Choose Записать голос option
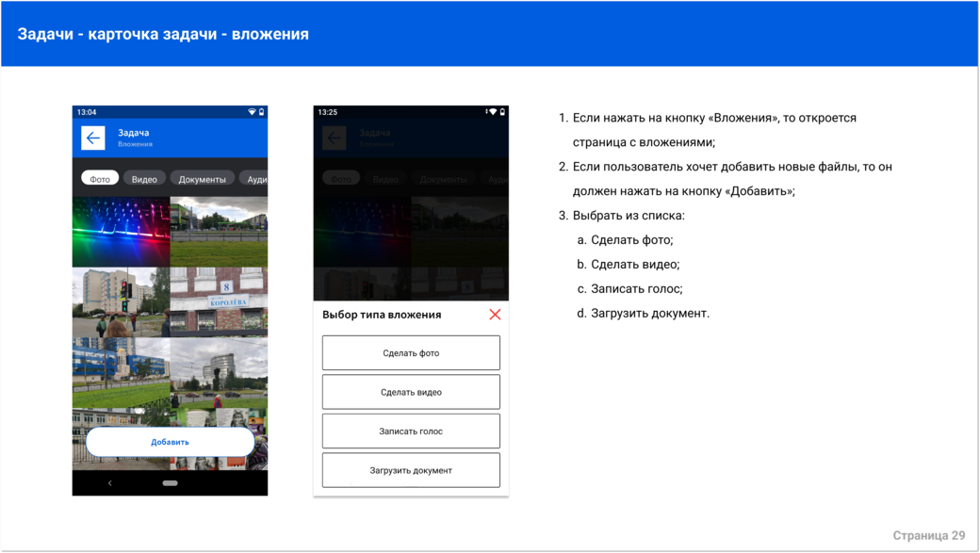The width and height of the screenshot is (980, 553). 411,431
